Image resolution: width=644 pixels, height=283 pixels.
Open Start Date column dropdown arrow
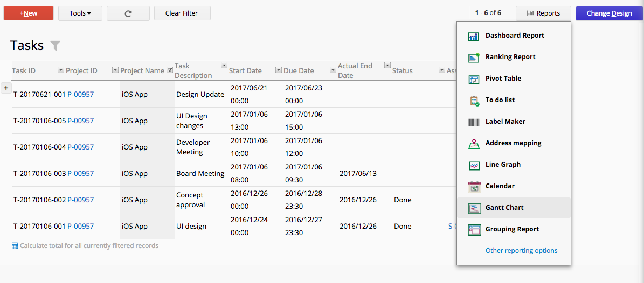coord(279,70)
